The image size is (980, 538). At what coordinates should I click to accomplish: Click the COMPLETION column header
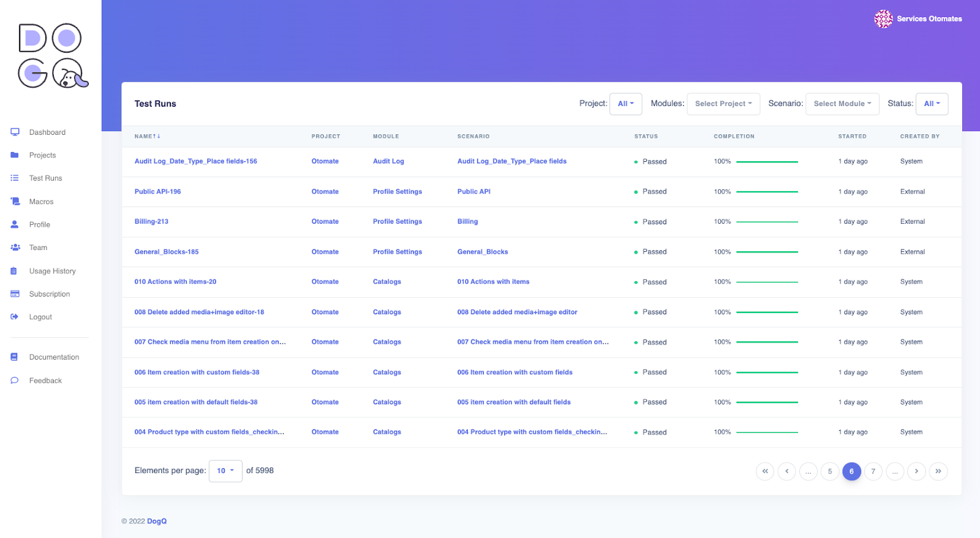coord(734,137)
